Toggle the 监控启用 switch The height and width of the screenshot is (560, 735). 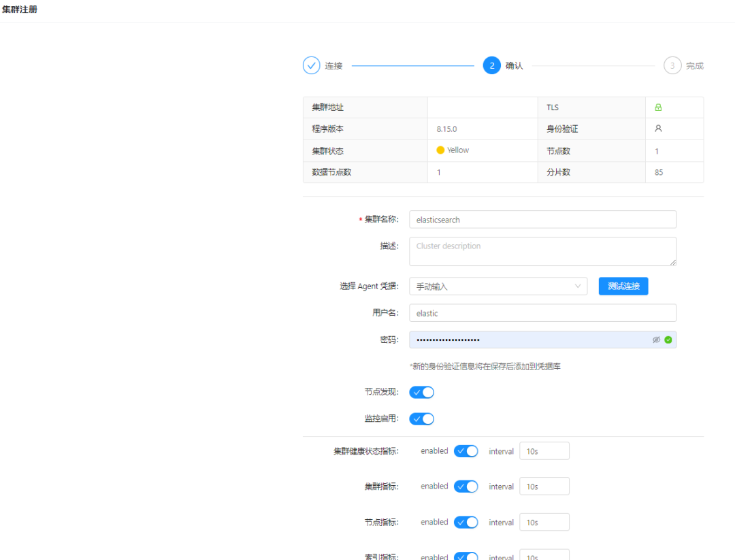click(x=421, y=418)
